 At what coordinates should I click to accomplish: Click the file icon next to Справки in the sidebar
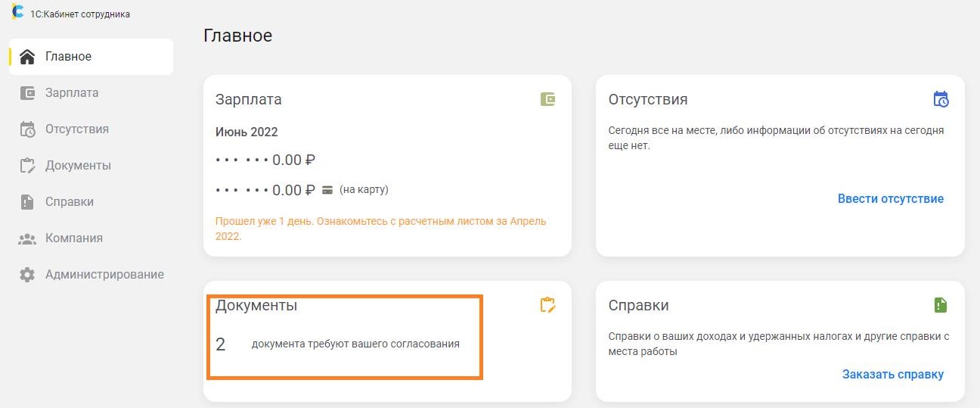(27, 202)
